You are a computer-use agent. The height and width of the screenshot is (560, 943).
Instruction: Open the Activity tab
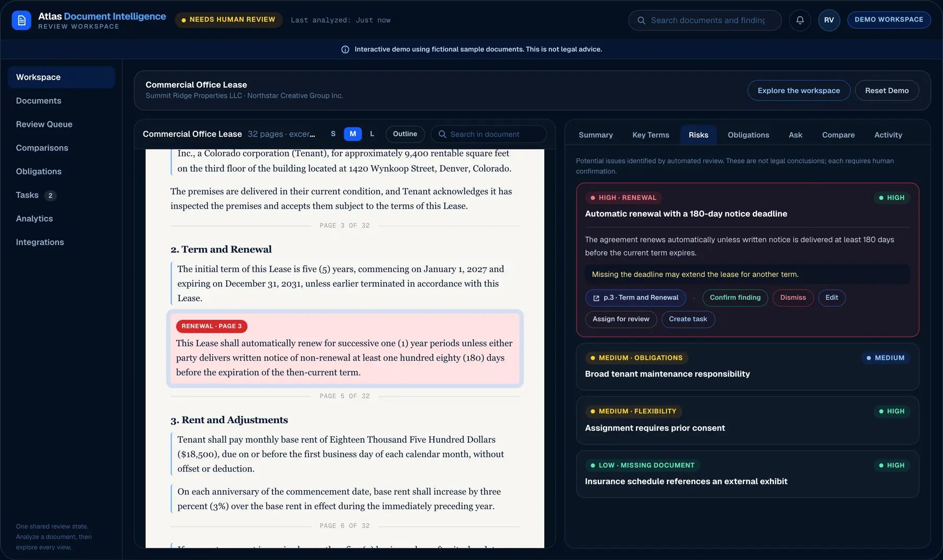click(888, 135)
